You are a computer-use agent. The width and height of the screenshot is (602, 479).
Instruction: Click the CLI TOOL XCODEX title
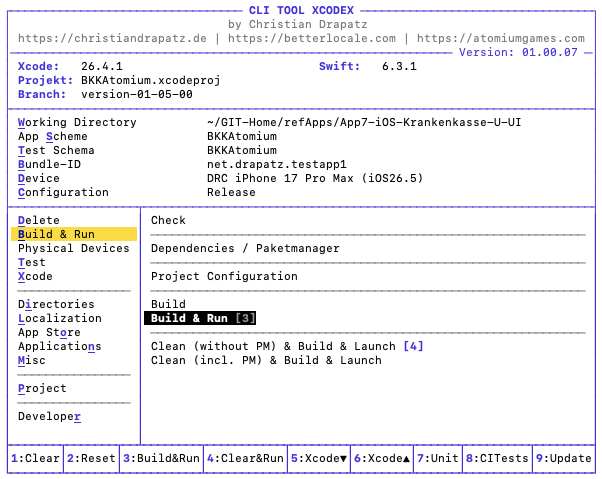[x=301, y=10]
